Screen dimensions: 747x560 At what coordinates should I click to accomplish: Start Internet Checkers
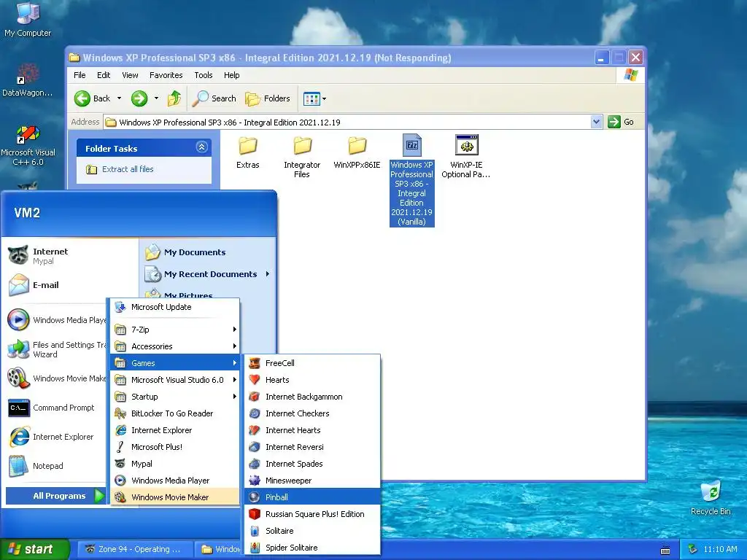click(312, 413)
